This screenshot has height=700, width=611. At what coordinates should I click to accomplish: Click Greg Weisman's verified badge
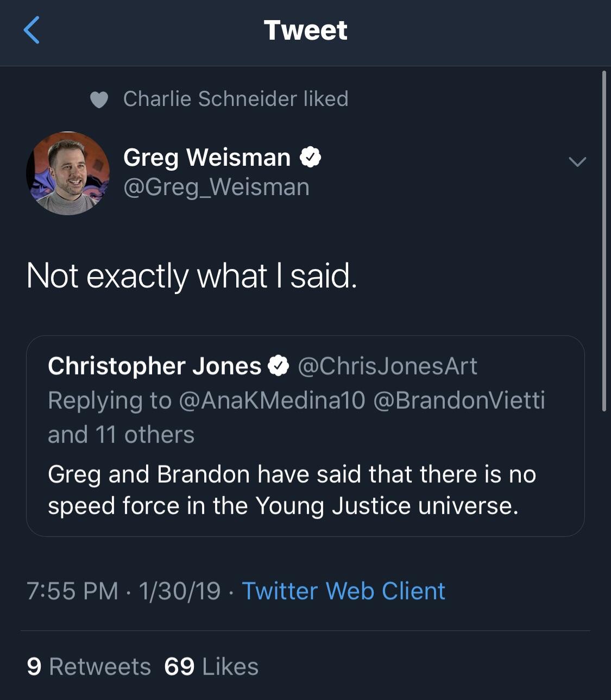click(310, 158)
